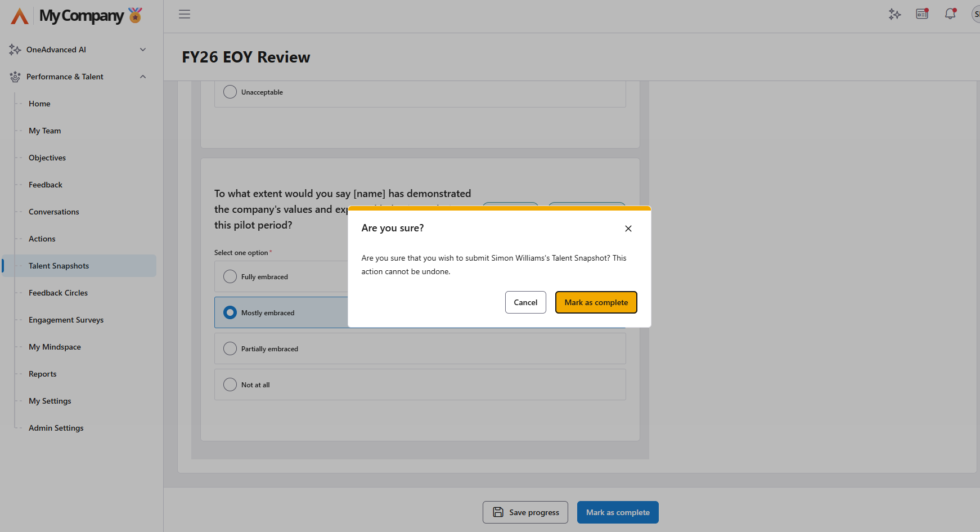This screenshot has width=980, height=532.
Task: Open Talent Snapshots in sidebar
Action: point(79,266)
